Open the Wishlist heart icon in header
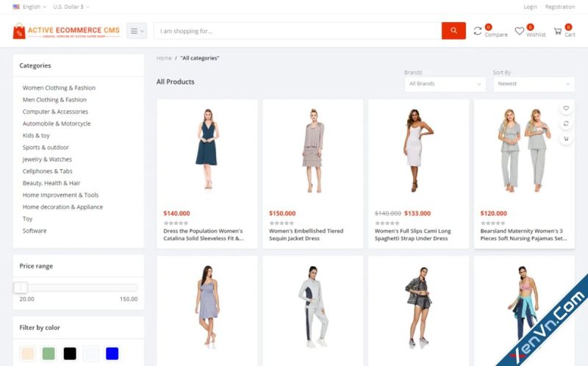 tap(520, 31)
